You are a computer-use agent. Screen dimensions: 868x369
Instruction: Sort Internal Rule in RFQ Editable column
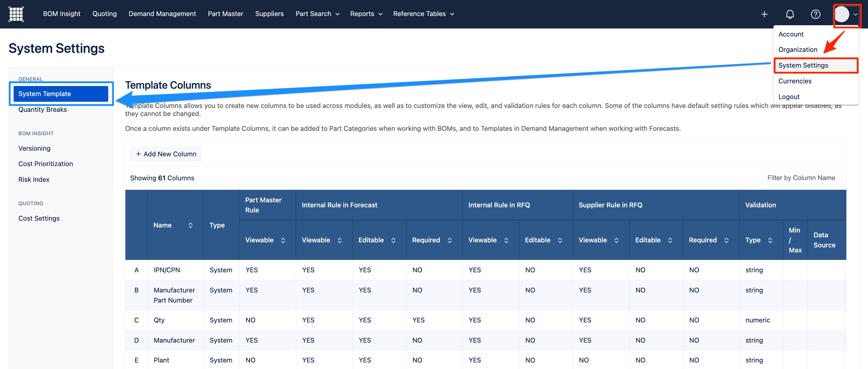560,240
